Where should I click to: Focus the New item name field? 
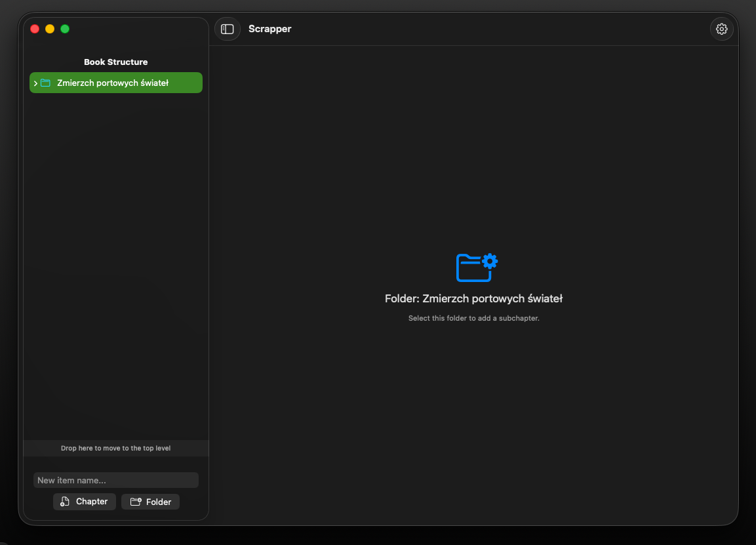(115, 480)
